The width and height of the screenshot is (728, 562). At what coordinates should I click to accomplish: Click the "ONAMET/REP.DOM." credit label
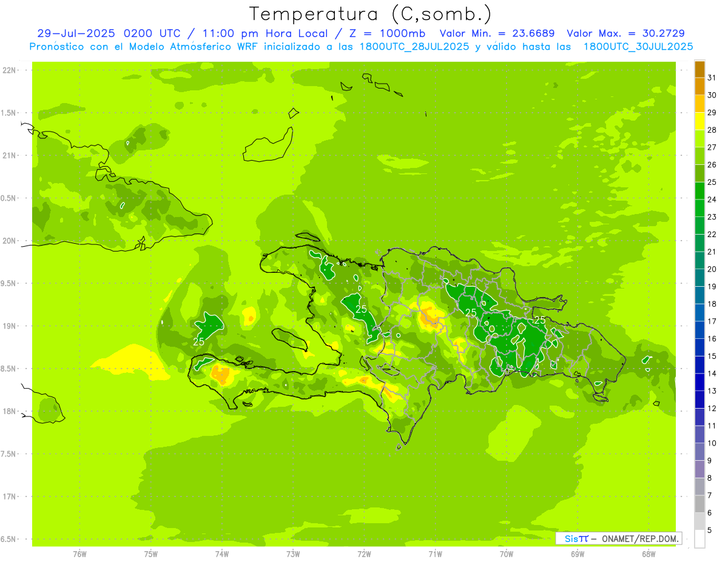641,538
